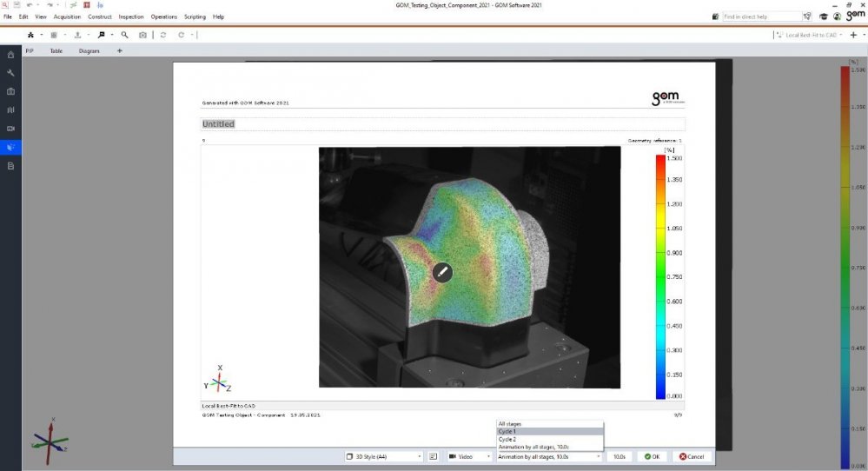
Task: Open the Inspection menu
Action: [131, 17]
